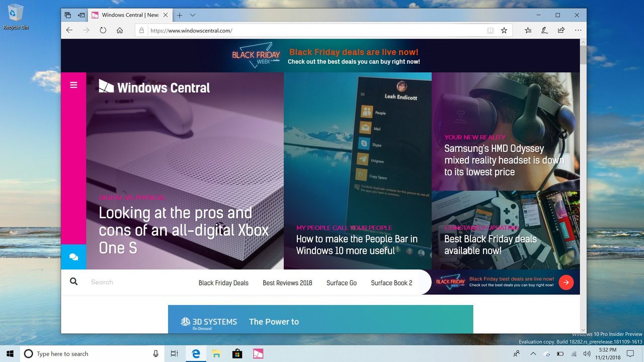Open Best Reviews 2018 nav link
Image resolution: width=644 pixels, height=362 pixels.
pos(287,283)
